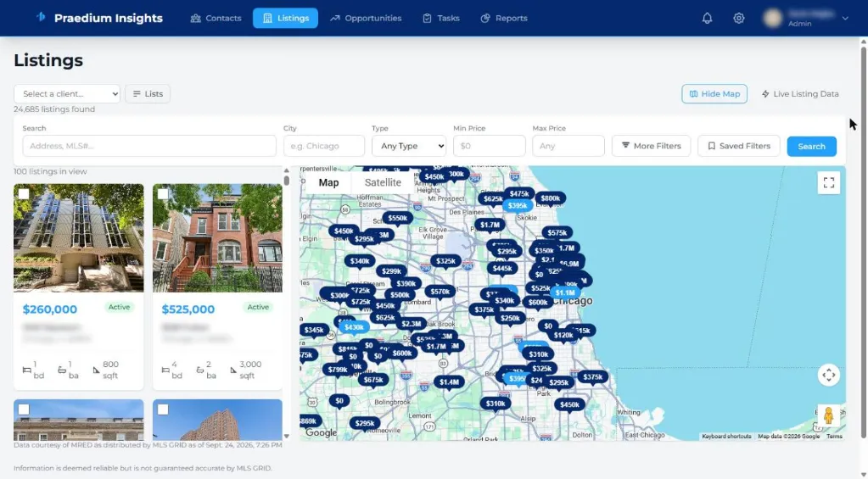Open the Reports tab
Viewport: 868px width, 479px height.
[x=504, y=19]
